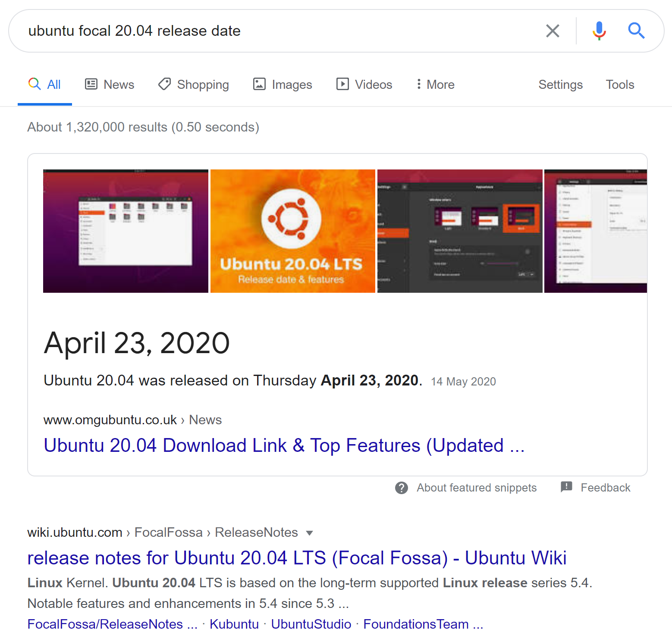Click the orange Ubuntu 20.04 LTS thumbnail
Screen dimensions: 672x642
(x=292, y=231)
